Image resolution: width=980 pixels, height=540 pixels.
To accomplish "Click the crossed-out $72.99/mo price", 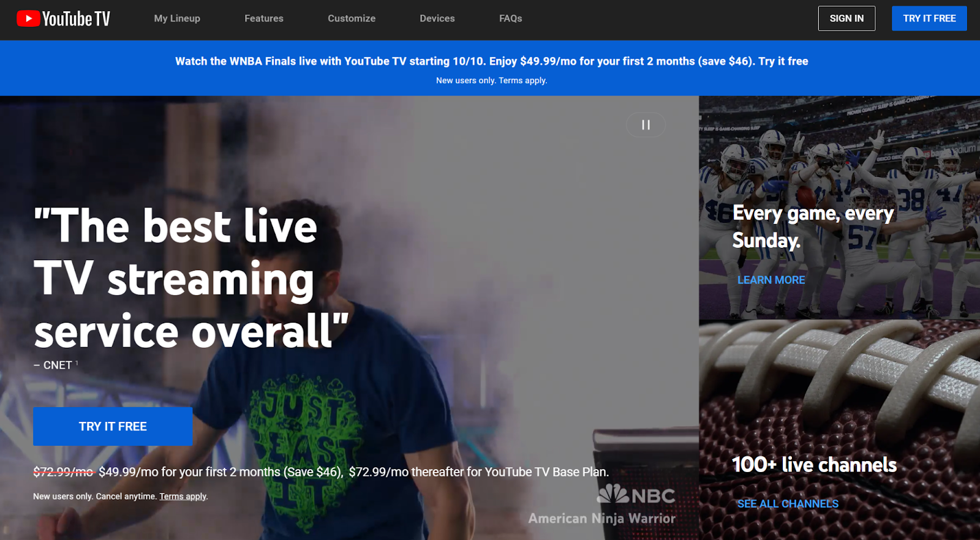I will pyautogui.click(x=63, y=472).
